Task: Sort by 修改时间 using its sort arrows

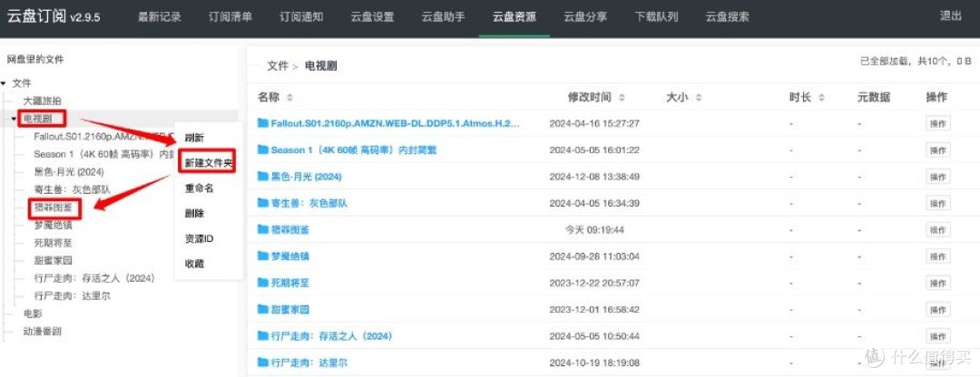Action: [x=622, y=97]
